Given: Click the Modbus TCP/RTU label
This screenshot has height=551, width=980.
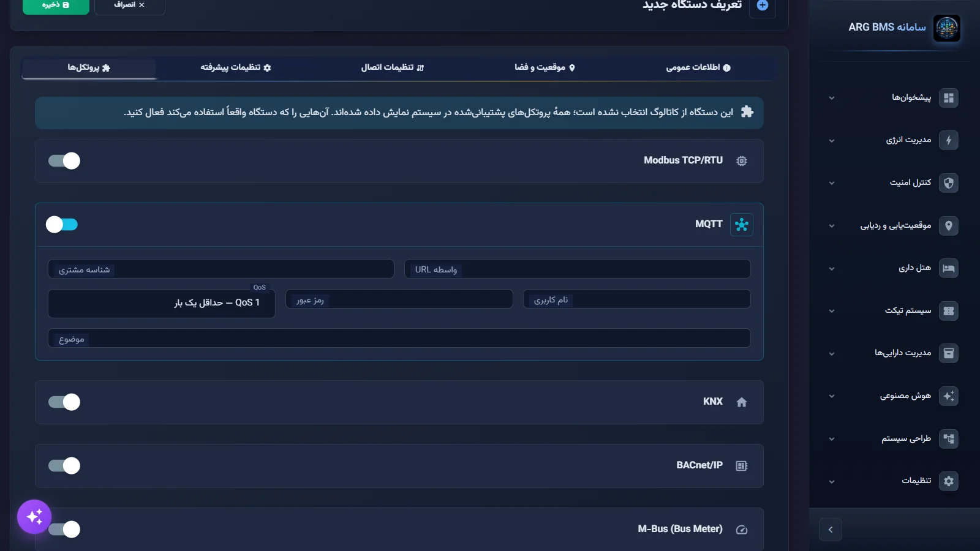Looking at the screenshot, I should click(683, 160).
